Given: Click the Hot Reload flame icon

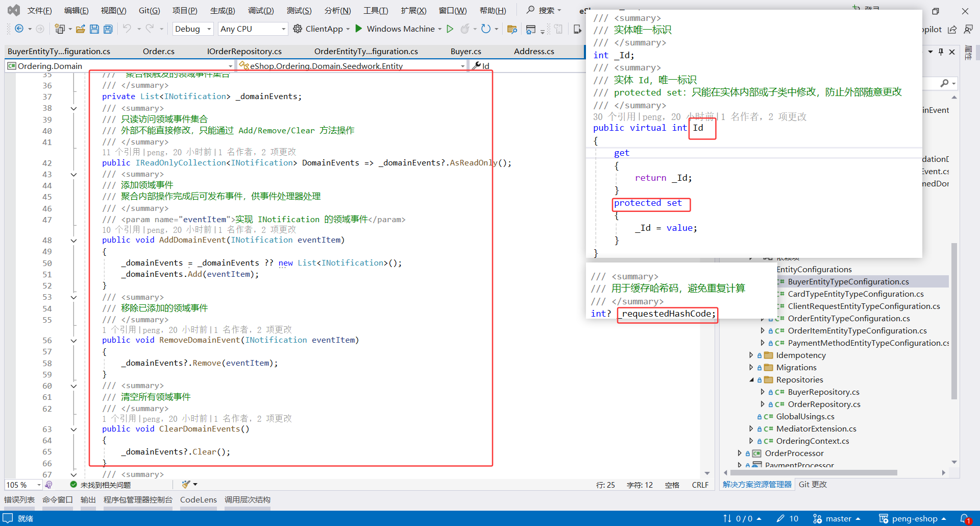Looking at the screenshot, I should coord(464,29).
